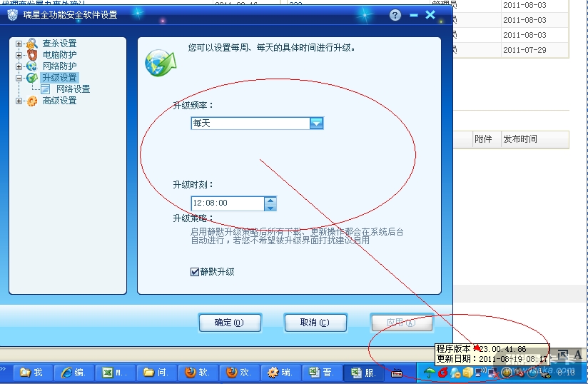Expand the 网络防护 tree node
Screen dimensions: 588x384
click(19, 66)
